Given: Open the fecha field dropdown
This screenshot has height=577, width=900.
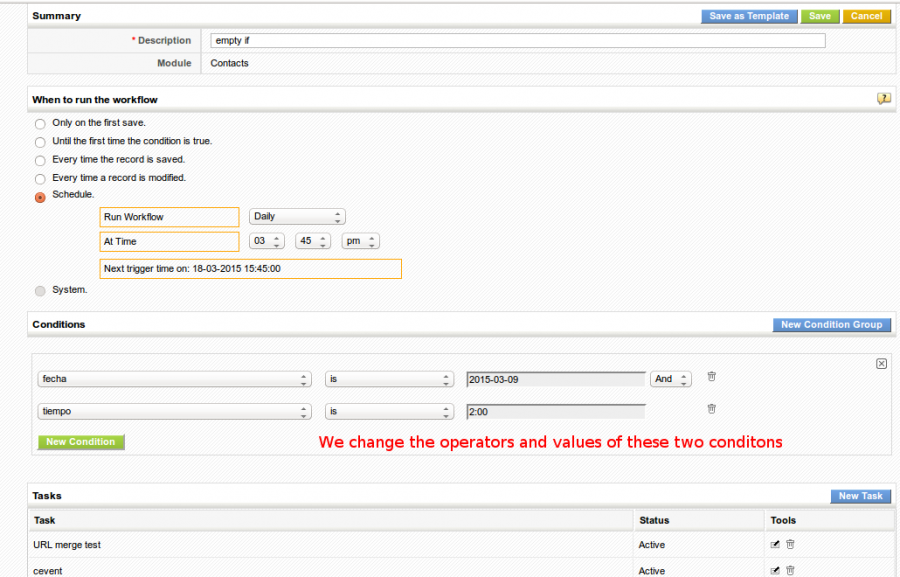Looking at the screenshot, I should pos(174,380).
